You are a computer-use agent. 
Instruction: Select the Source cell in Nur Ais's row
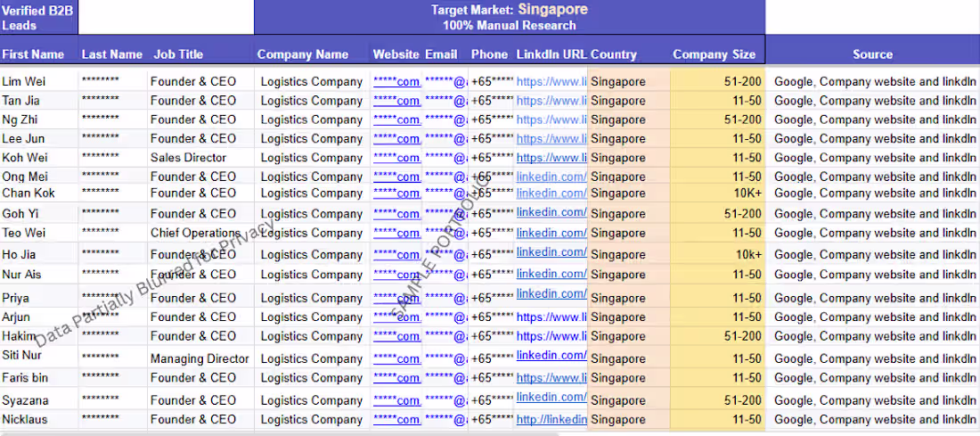(873, 274)
